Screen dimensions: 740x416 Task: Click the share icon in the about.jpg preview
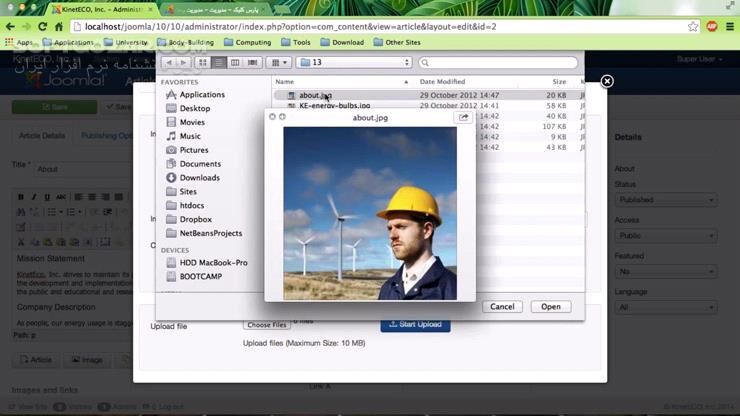[463, 117]
